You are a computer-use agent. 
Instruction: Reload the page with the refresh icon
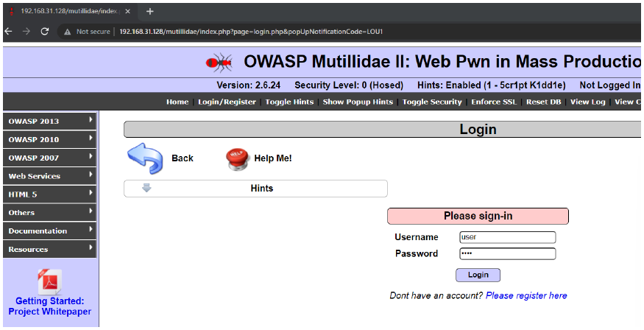45,31
